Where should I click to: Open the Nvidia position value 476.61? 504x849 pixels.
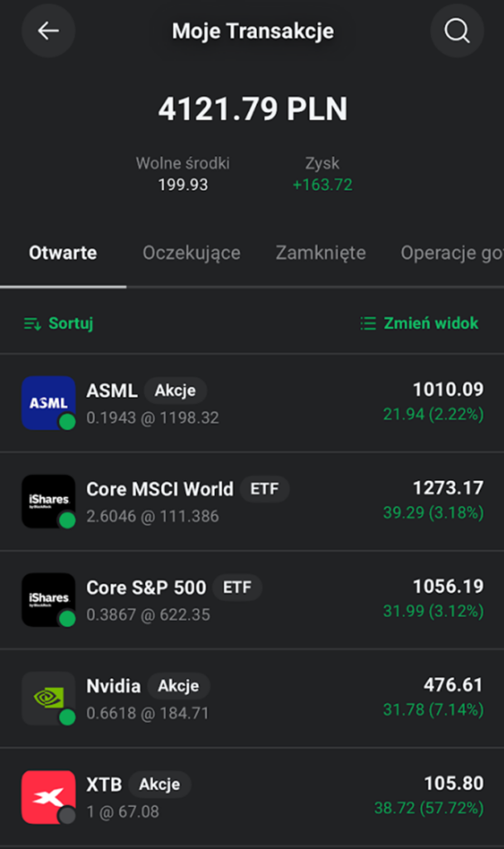[453, 685]
